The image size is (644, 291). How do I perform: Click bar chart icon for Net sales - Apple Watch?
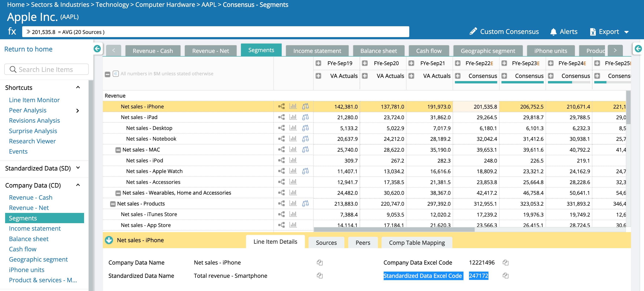293,171
